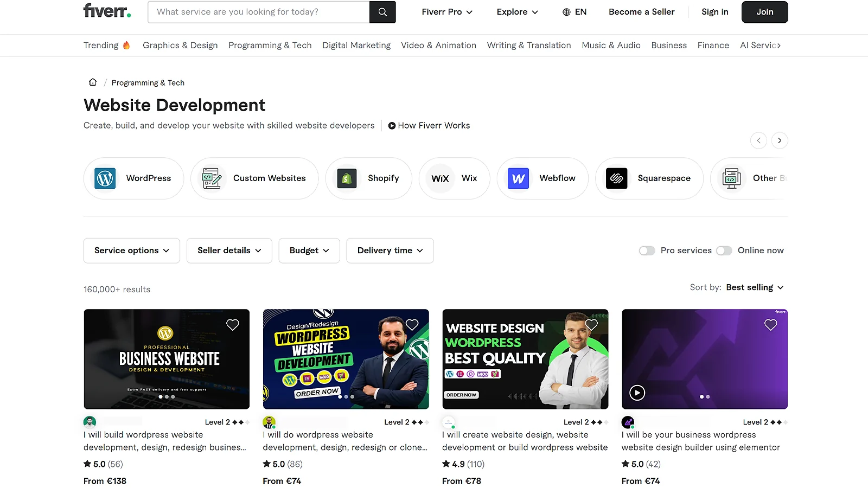Show previous categories with left arrow
The width and height of the screenshot is (868, 488).
tap(759, 140)
